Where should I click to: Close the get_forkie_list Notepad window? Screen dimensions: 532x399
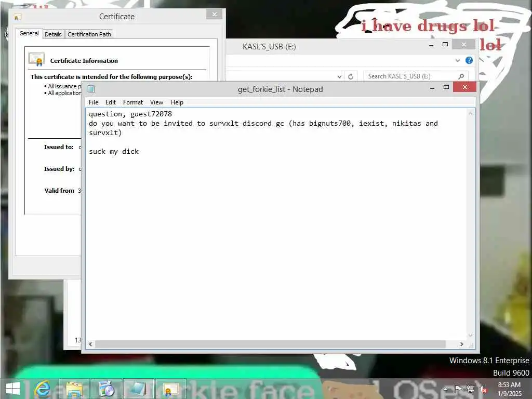[x=464, y=87]
